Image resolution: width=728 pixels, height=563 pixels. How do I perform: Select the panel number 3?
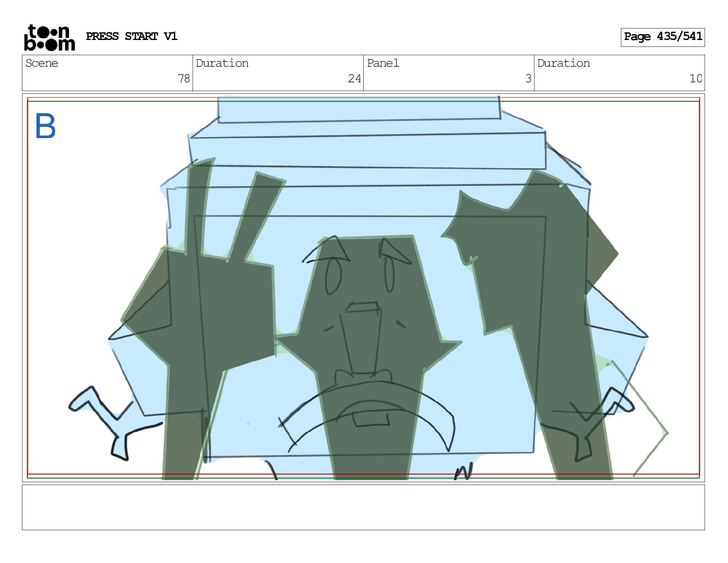pyautogui.click(x=529, y=79)
